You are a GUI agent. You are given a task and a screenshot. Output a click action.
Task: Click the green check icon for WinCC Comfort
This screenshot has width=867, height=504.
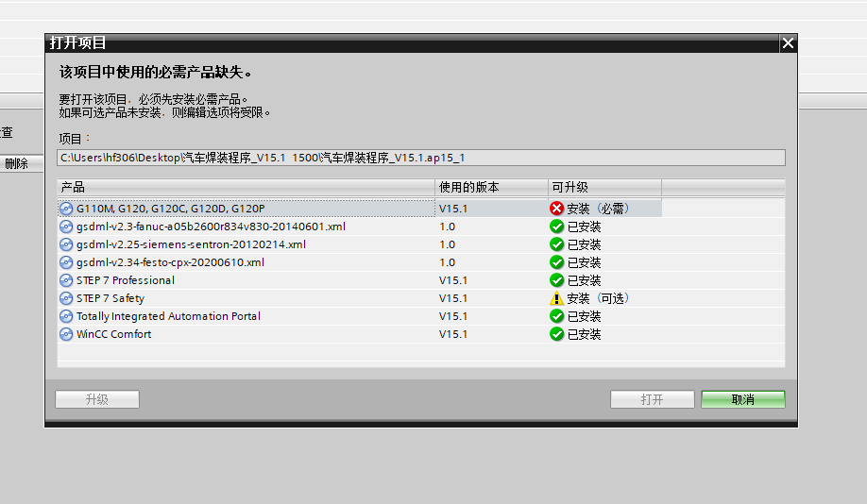(x=556, y=334)
